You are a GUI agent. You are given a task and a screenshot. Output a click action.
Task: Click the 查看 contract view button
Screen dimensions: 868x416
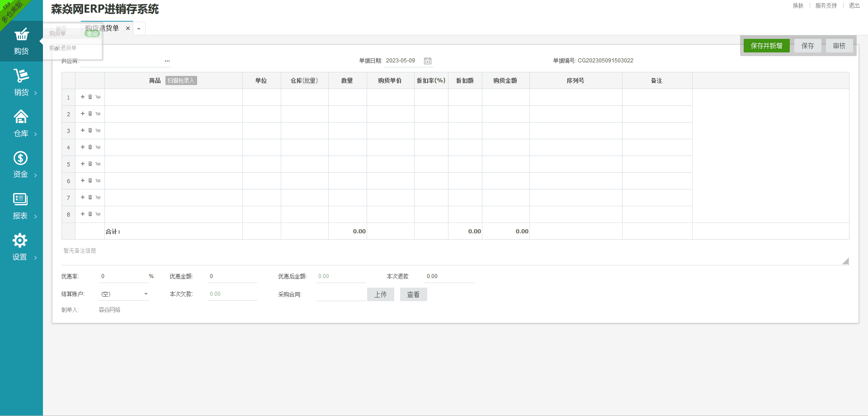coord(414,294)
